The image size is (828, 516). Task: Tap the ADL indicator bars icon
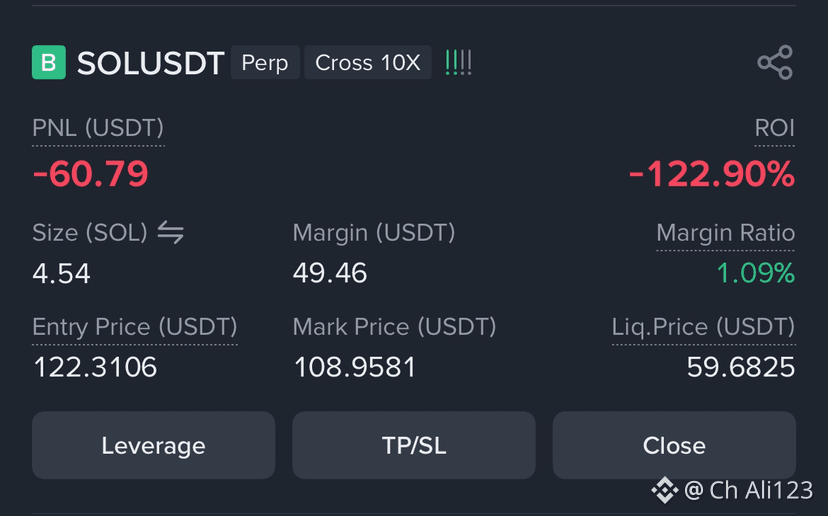tap(458, 63)
